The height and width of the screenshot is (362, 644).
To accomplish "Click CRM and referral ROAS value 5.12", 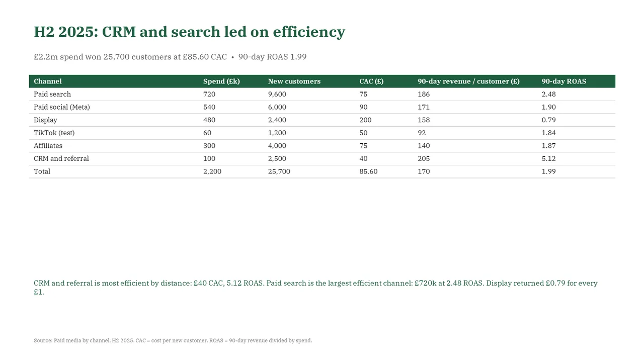I will click(549, 158).
